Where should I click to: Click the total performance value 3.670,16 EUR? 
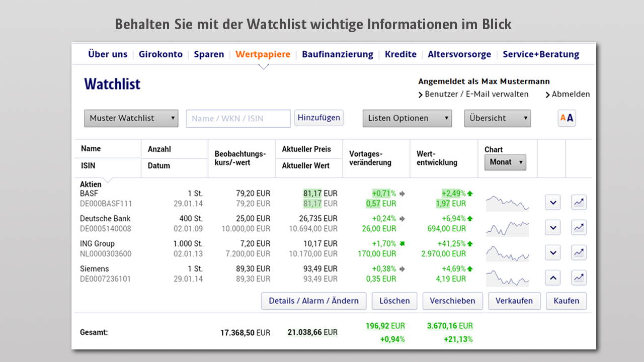pos(450,326)
